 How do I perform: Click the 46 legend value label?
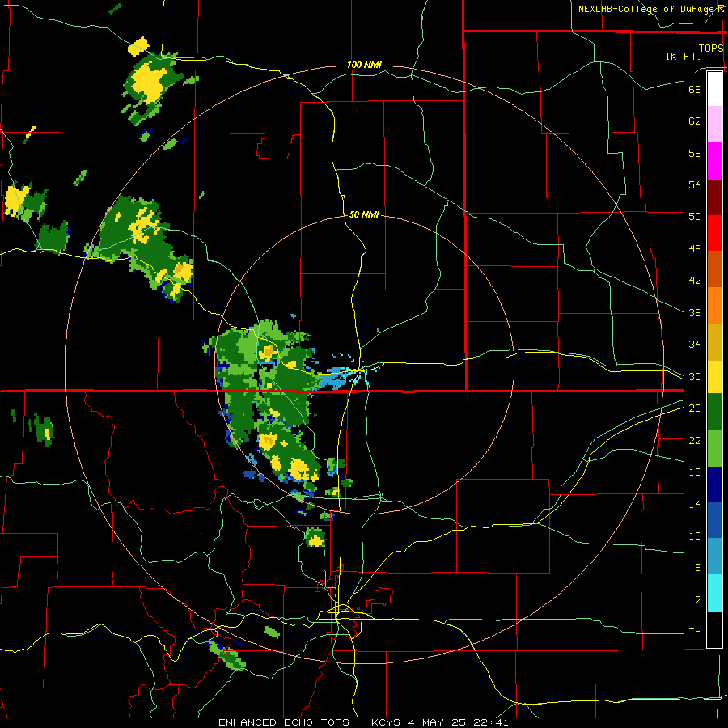coord(695,248)
